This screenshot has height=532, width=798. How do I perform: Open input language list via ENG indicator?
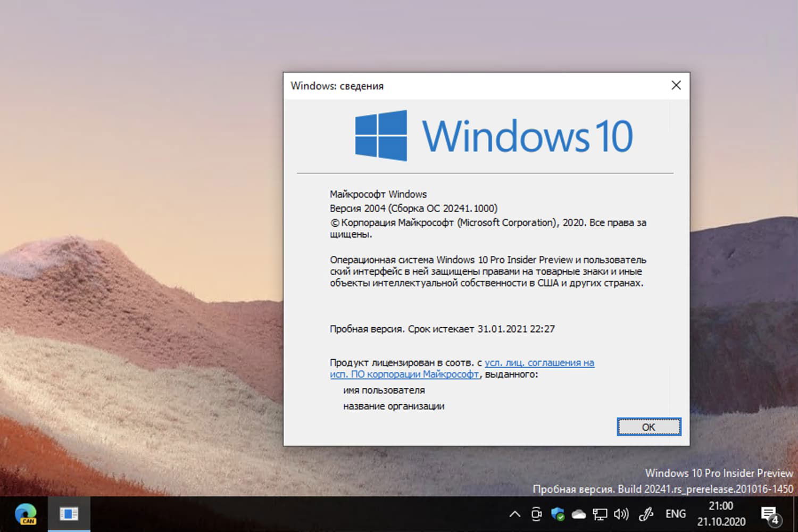[675, 513]
